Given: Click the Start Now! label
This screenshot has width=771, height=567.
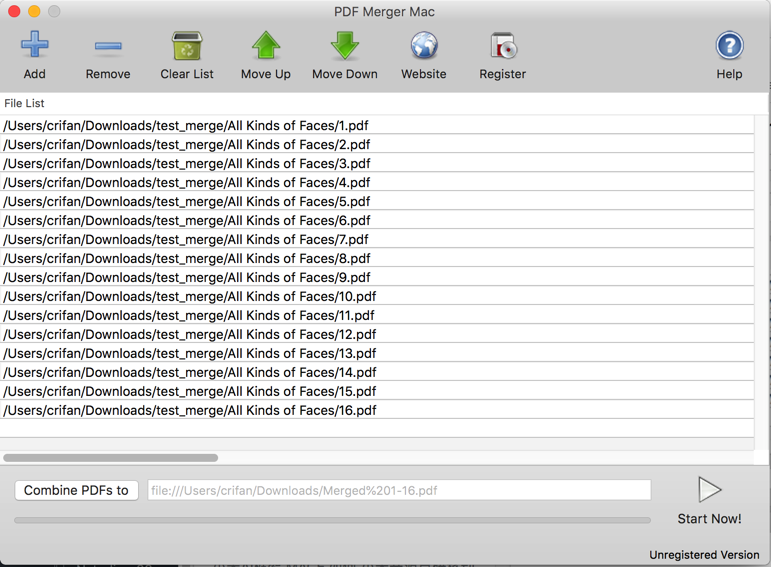Looking at the screenshot, I should 709,519.
